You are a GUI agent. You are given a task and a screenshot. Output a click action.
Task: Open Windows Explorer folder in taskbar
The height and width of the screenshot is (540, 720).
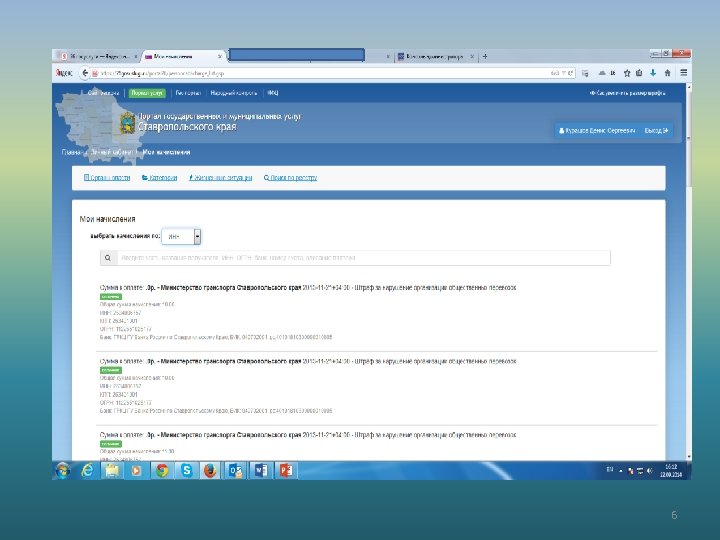(112, 471)
